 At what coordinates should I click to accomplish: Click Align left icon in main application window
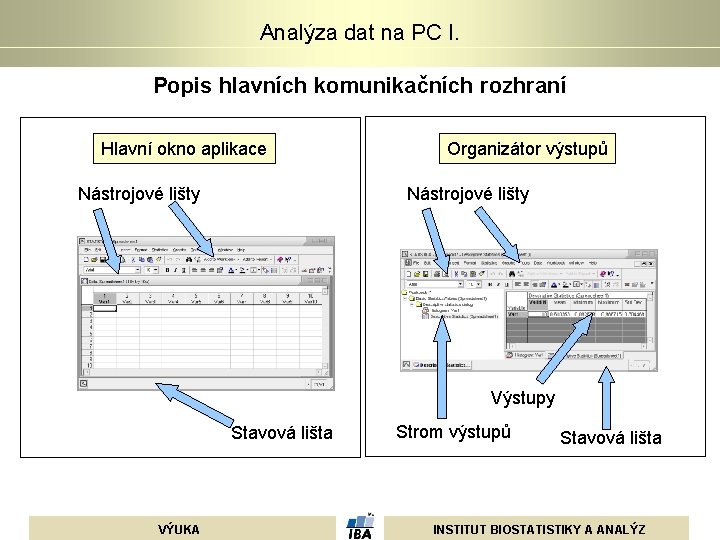click(x=195, y=270)
